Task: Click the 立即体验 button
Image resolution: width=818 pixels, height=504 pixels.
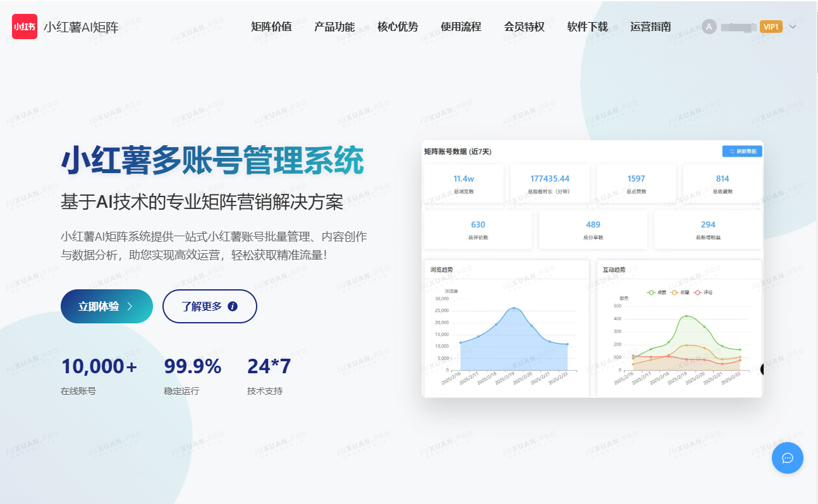Action: (107, 306)
